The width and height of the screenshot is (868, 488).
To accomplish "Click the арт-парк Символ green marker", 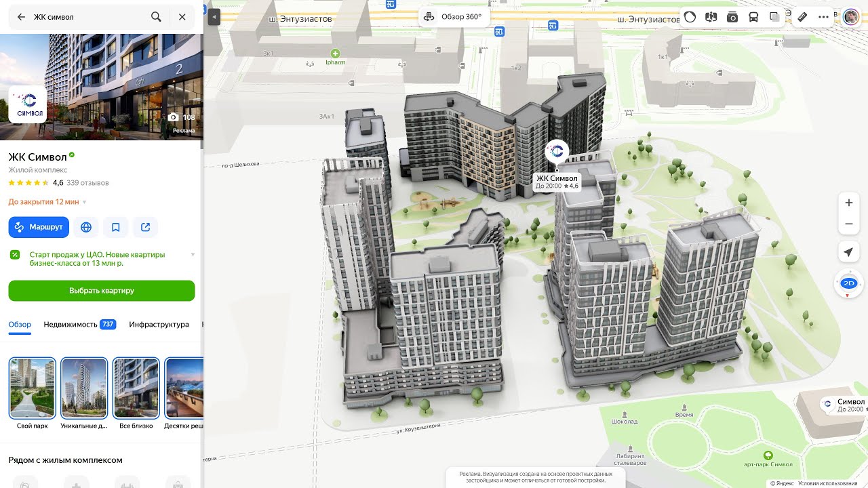I will [x=768, y=455].
